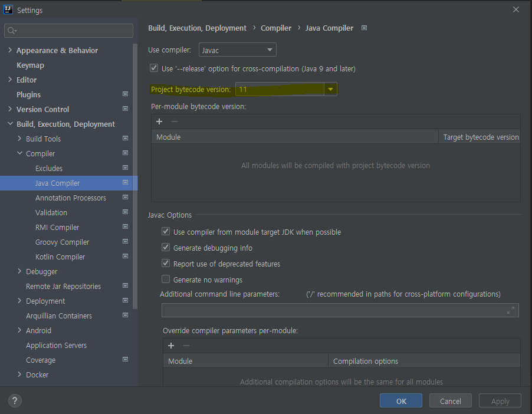The height and width of the screenshot is (414, 532).
Task: Click project-level icon next to Excludes
Action: click(125, 167)
